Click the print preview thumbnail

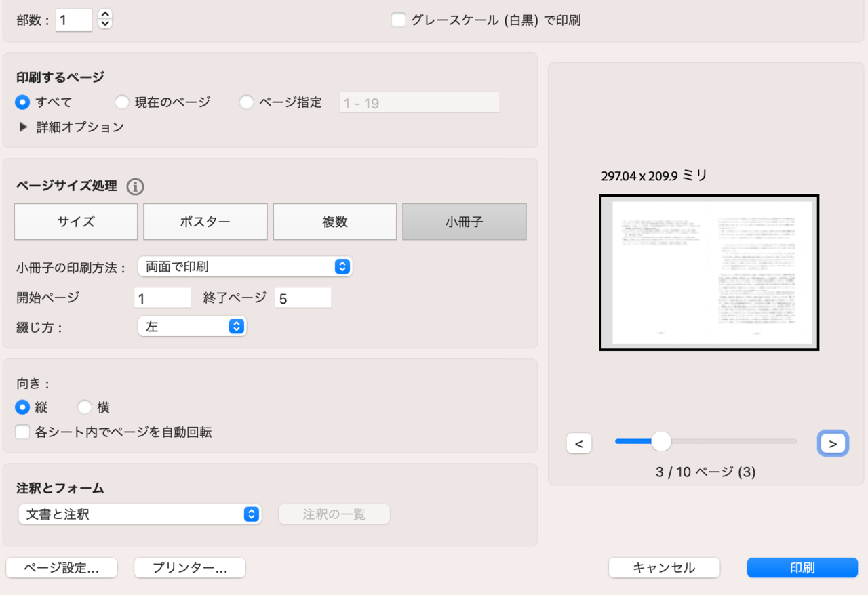709,272
